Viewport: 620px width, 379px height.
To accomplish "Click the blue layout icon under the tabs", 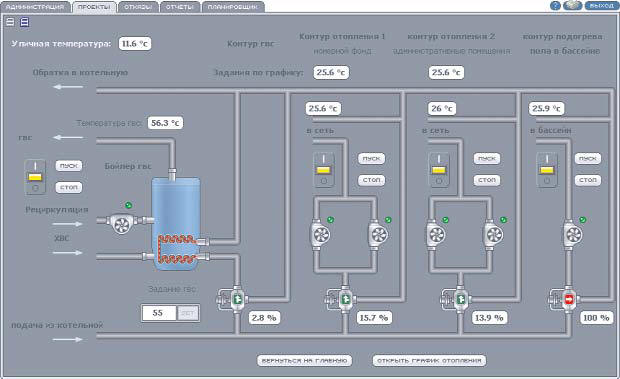I will pyautogui.click(x=25, y=22).
